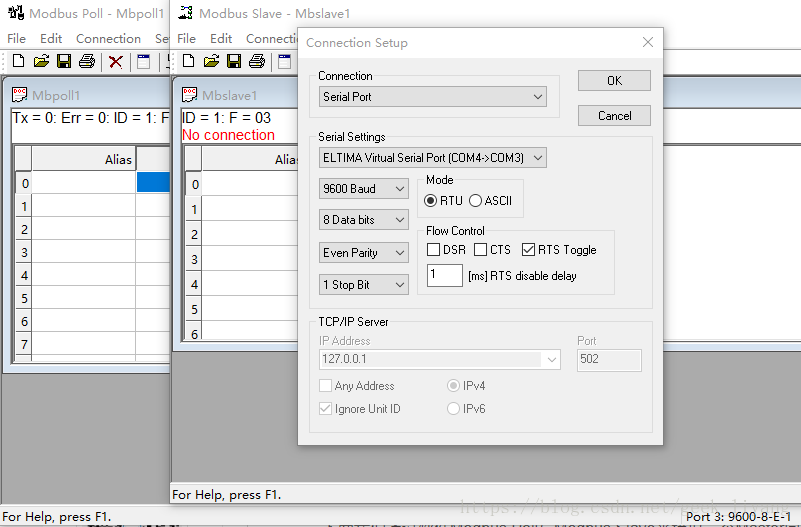Viewport: 801px width, 527px height.
Task: Click Print icon in Modbus Slave toolbar
Action: pos(257,61)
